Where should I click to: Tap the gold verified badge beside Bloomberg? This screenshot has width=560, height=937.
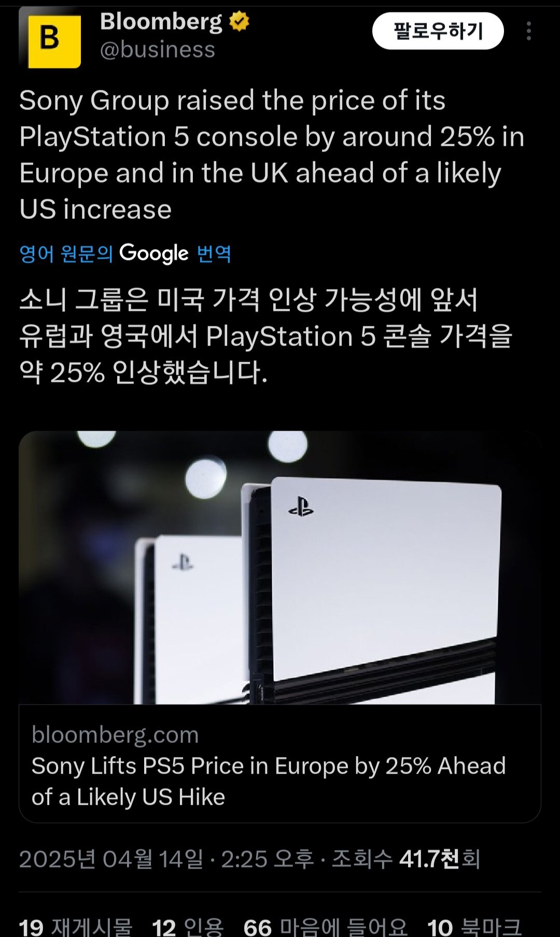(239, 22)
